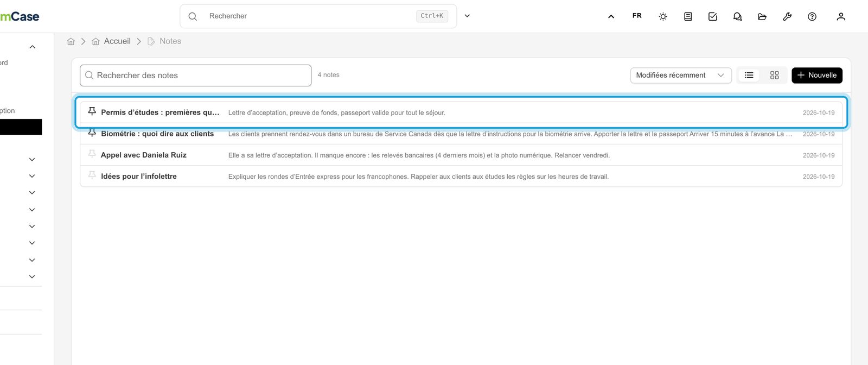
Task: Unpin the "Permis d'études" note
Action: (92, 111)
